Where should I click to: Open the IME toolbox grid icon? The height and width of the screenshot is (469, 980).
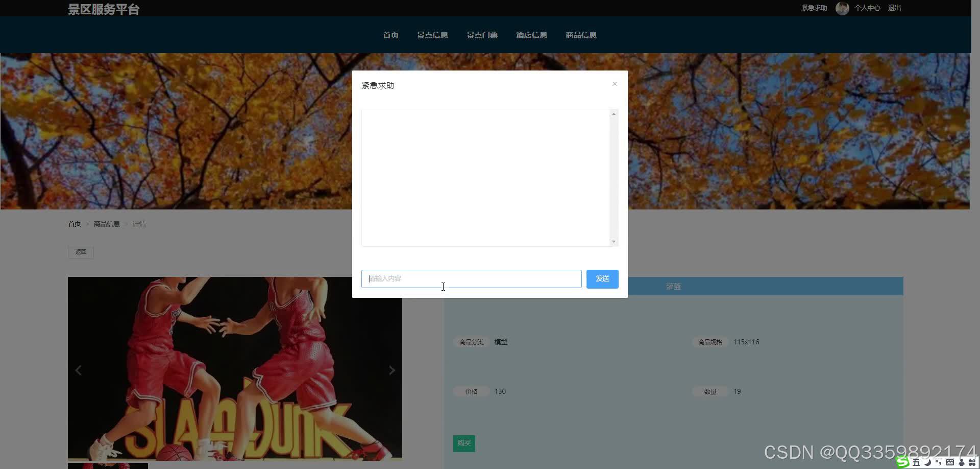pyautogui.click(x=972, y=462)
